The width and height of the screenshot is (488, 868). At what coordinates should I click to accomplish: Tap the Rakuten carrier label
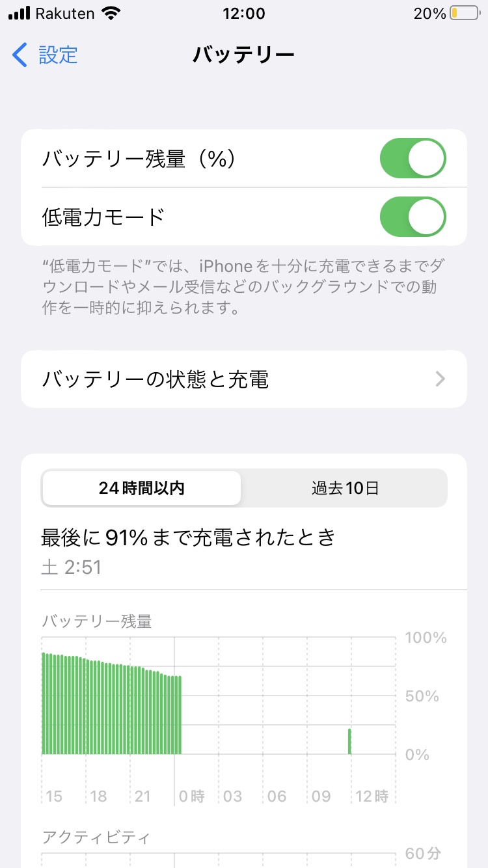pos(65,14)
